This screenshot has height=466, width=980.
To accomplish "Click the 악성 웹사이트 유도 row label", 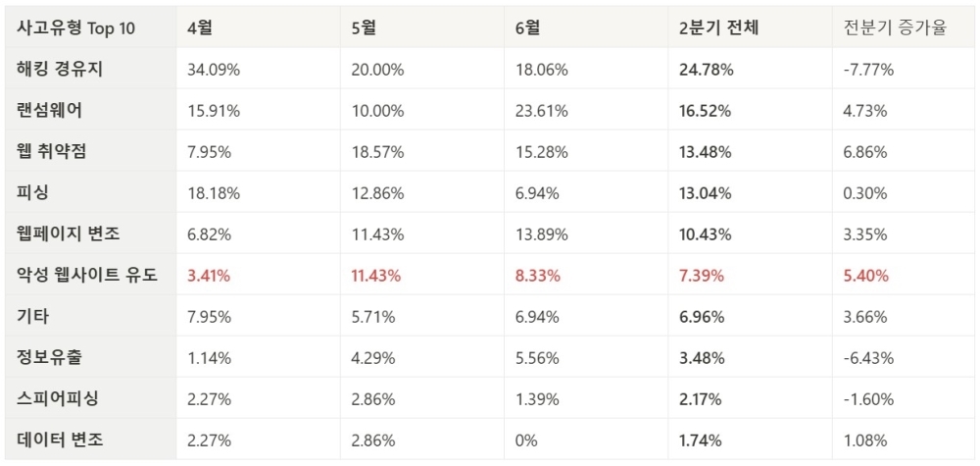I will point(87,276).
